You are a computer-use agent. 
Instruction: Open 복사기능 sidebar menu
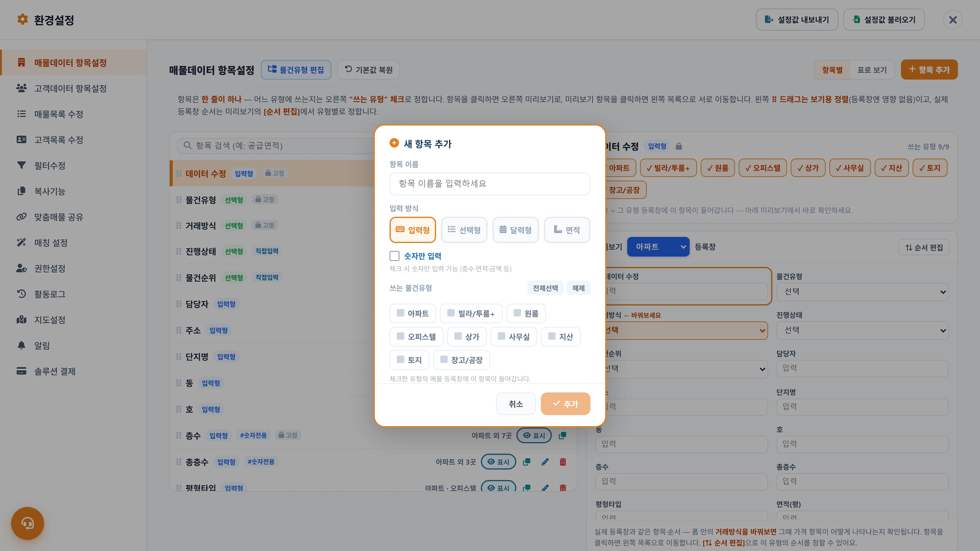tap(73, 191)
